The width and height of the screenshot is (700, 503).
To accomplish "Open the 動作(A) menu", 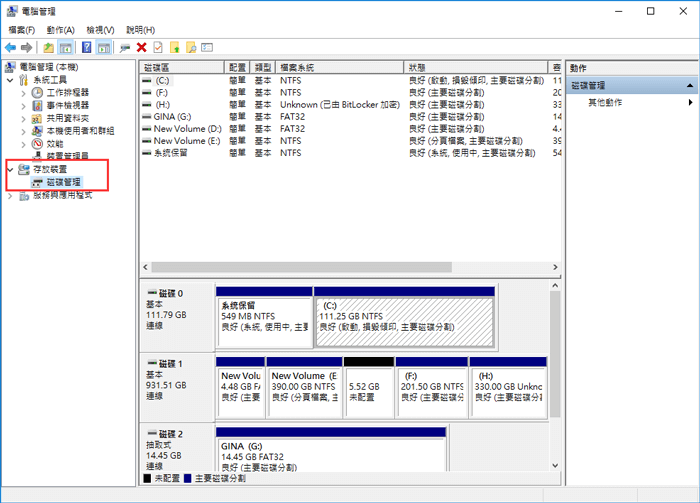I will click(60, 30).
